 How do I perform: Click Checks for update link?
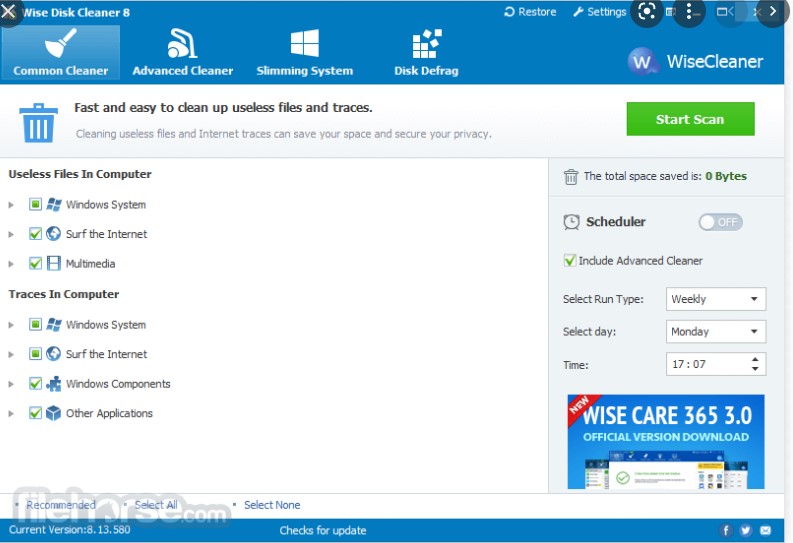coord(323,530)
